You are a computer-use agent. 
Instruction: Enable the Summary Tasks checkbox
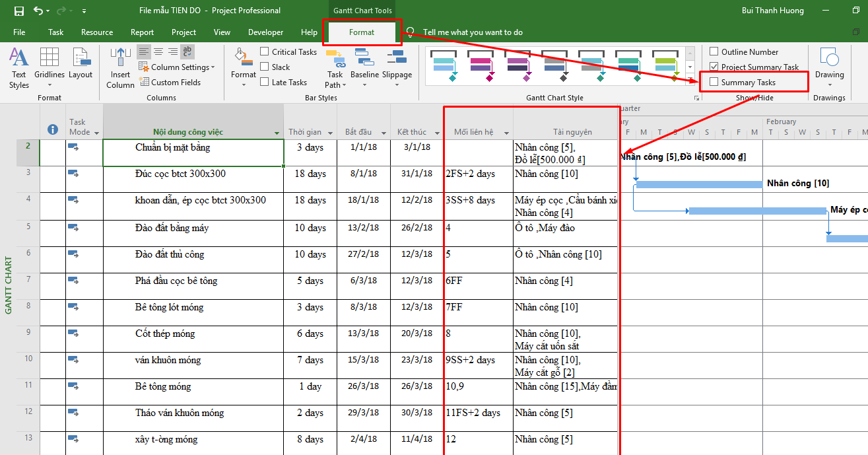[x=715, y=81]
